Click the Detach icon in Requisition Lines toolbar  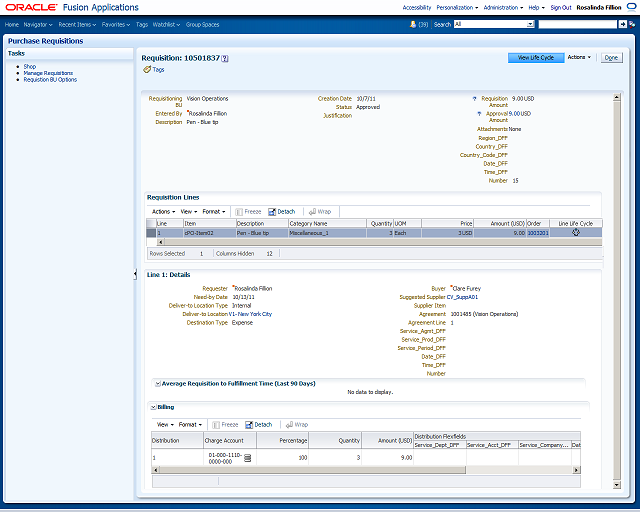(x=272, y=212)
